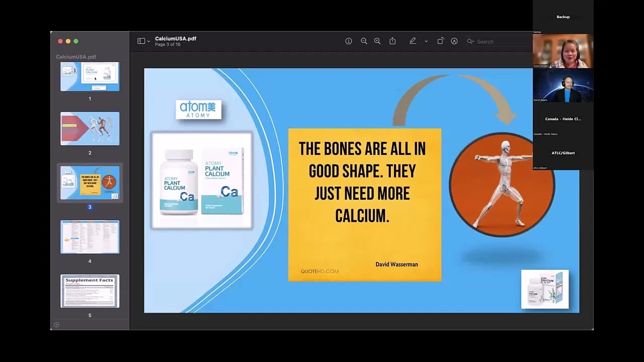Select the Canada - Heide participant tile
Image resolution: width=644 pixels, height=362 pixels.
click(x=563, y=119)
